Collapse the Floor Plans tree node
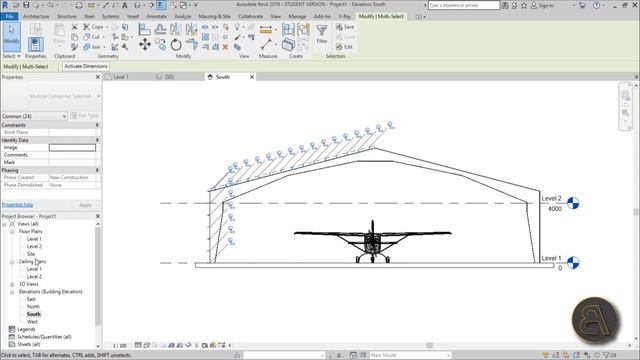The width and height of the screenshot is (640, 360). pos(12,231)
